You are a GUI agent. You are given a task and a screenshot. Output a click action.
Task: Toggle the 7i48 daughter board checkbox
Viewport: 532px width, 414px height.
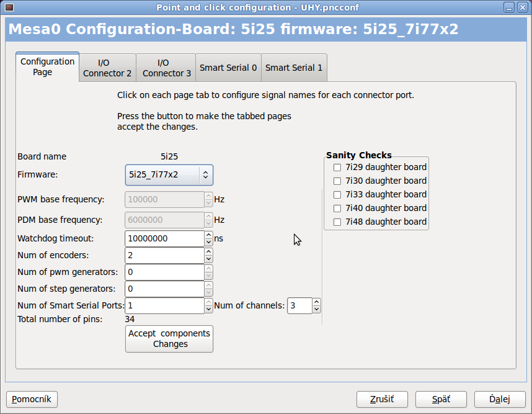point(337,222)
